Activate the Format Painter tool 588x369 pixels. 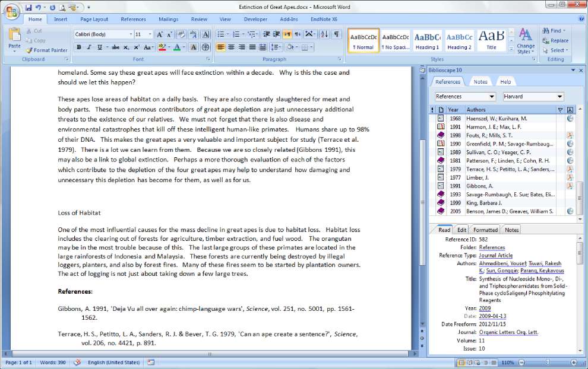[46, 50]
